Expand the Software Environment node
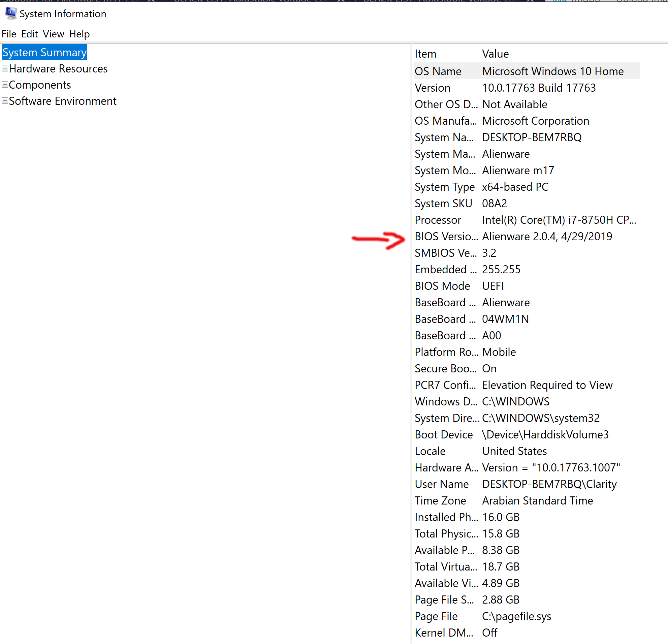The image size is (668, 644). (x=5, y=101)
